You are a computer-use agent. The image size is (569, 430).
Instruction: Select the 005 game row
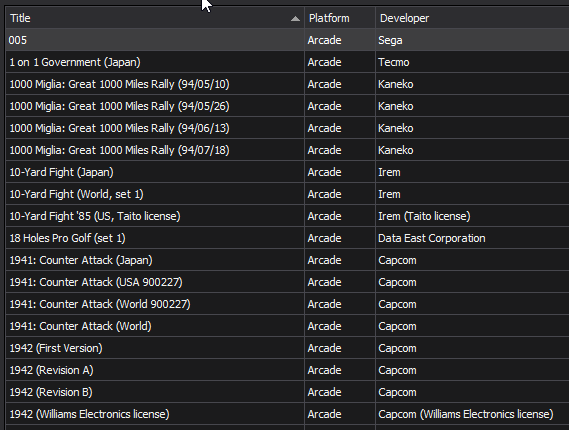tap(287, 40)
